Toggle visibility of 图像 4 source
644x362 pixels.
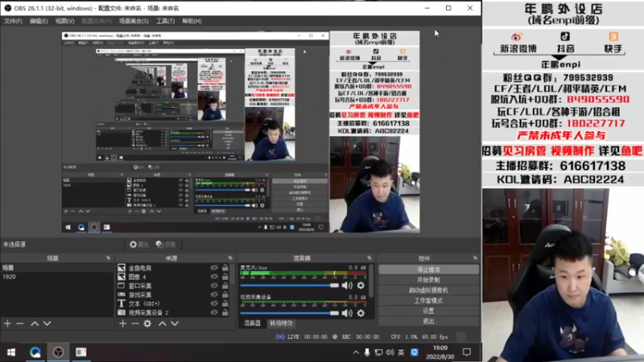(x=214, y=277)
